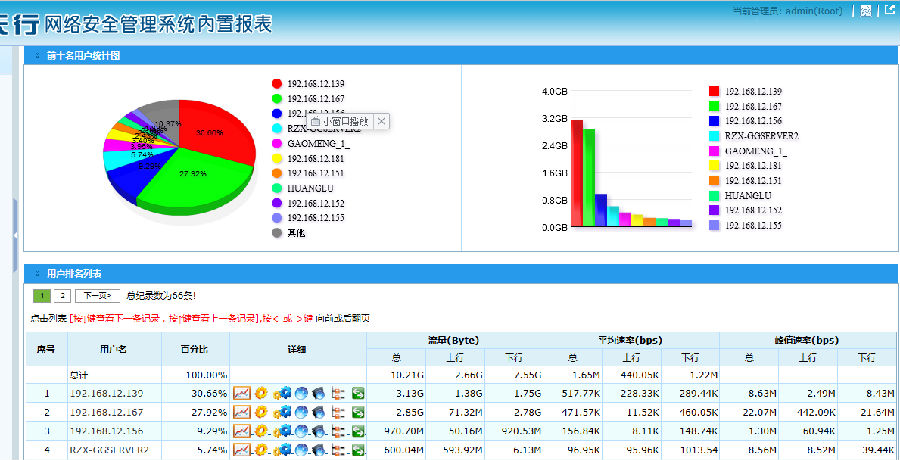
Task: Click the 下一页 next page button
Action: tap(95, 296)
